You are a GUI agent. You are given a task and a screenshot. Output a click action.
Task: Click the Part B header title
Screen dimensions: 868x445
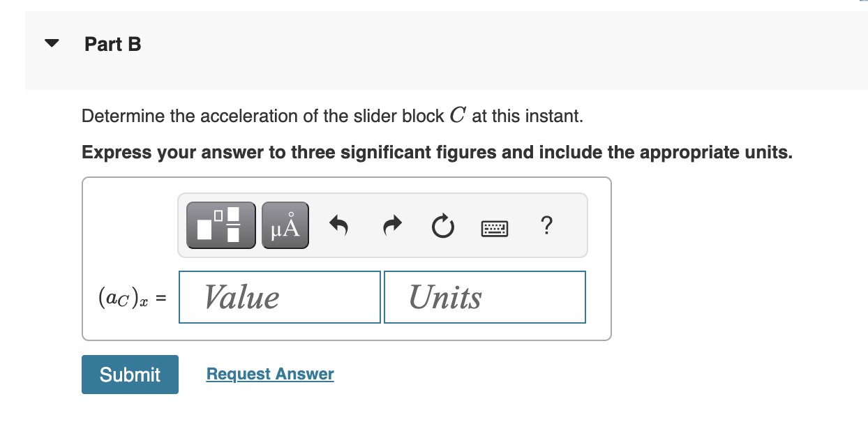(112, 44)
